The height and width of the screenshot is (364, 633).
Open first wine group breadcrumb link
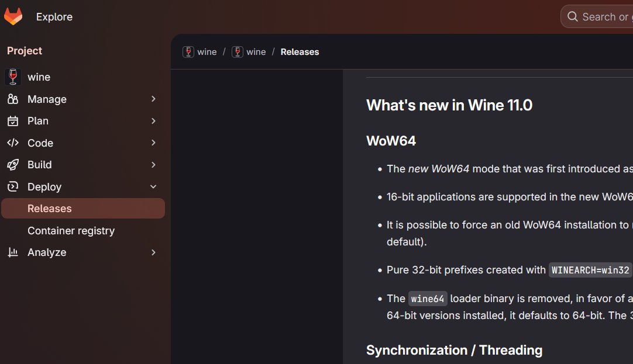[200, 52]
